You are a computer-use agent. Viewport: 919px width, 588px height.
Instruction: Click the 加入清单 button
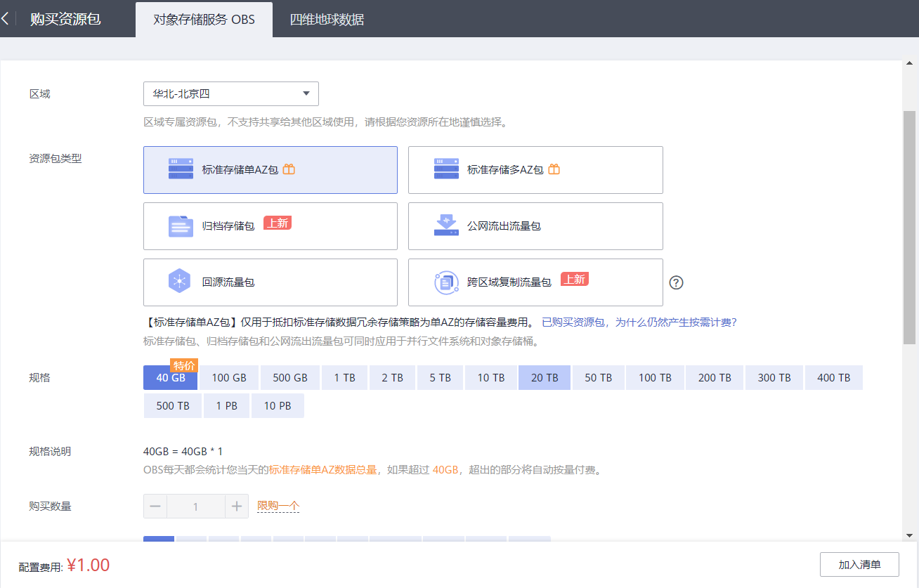(x=859, y=564)
